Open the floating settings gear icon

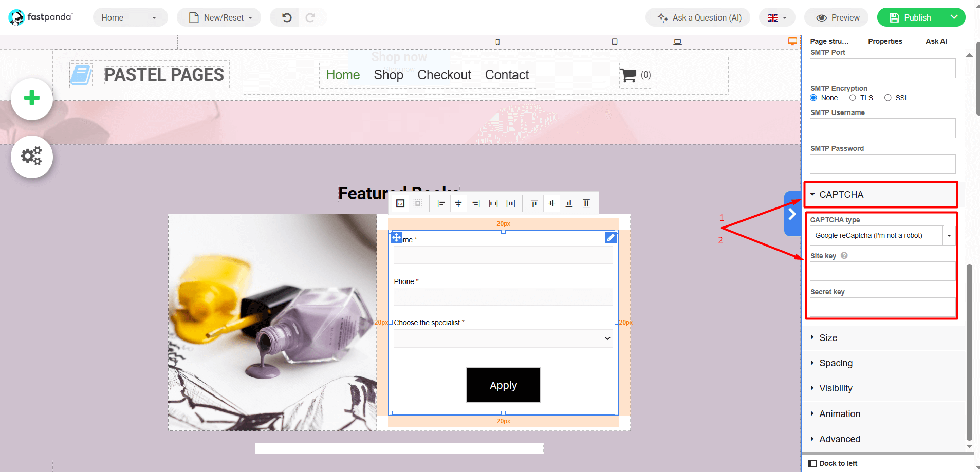point(31,157)
